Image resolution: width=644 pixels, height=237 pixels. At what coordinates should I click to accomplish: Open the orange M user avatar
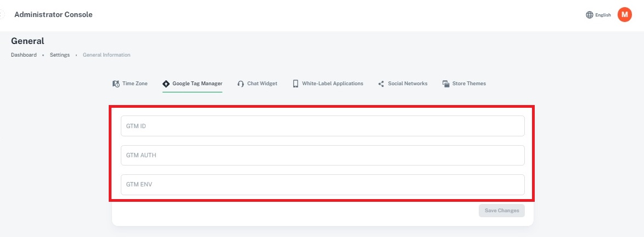point(624,15)
